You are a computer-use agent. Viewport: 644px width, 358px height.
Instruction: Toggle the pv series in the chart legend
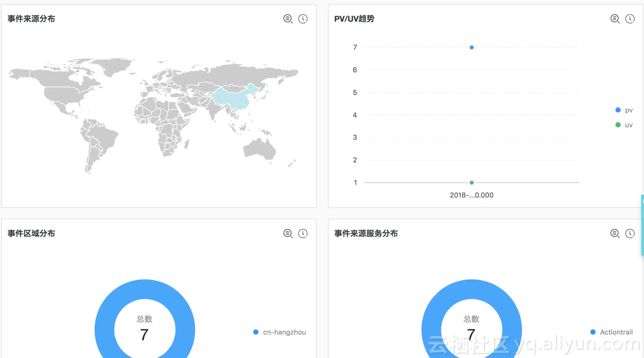629,110
